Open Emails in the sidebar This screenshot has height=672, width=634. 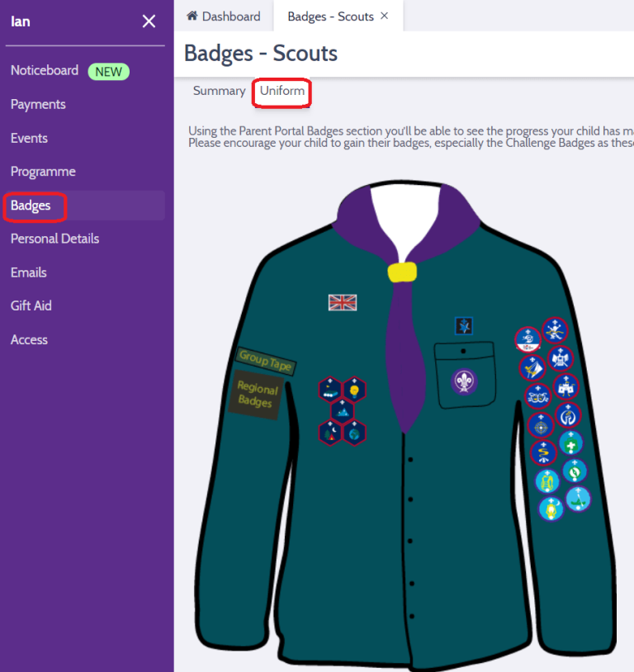(29, 272)
